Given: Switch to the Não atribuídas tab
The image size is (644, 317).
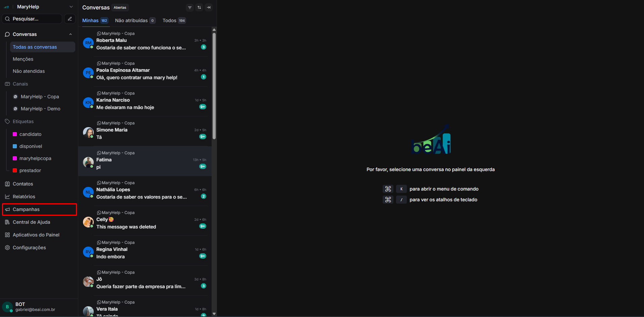Looking at the screenshot, I should coord(131,20).
